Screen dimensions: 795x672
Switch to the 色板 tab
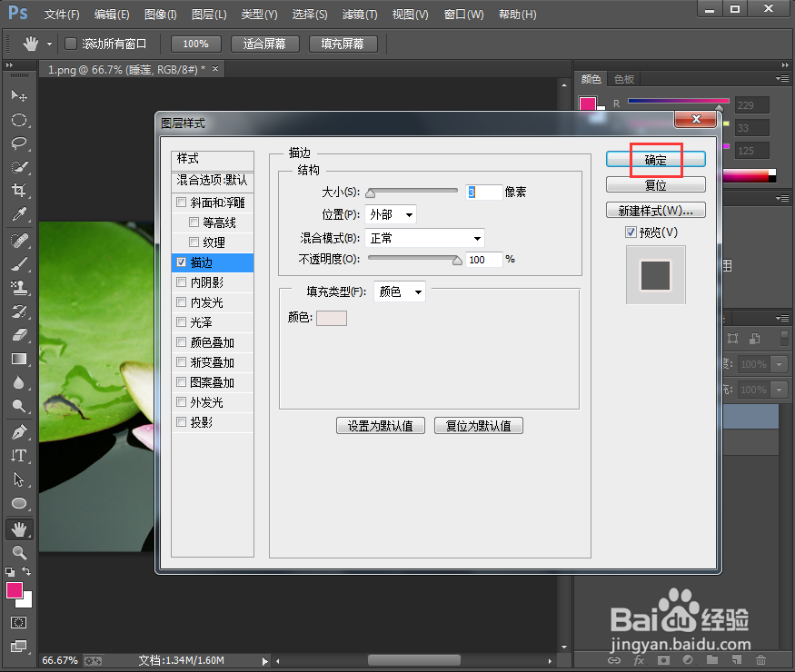point(624,79)
